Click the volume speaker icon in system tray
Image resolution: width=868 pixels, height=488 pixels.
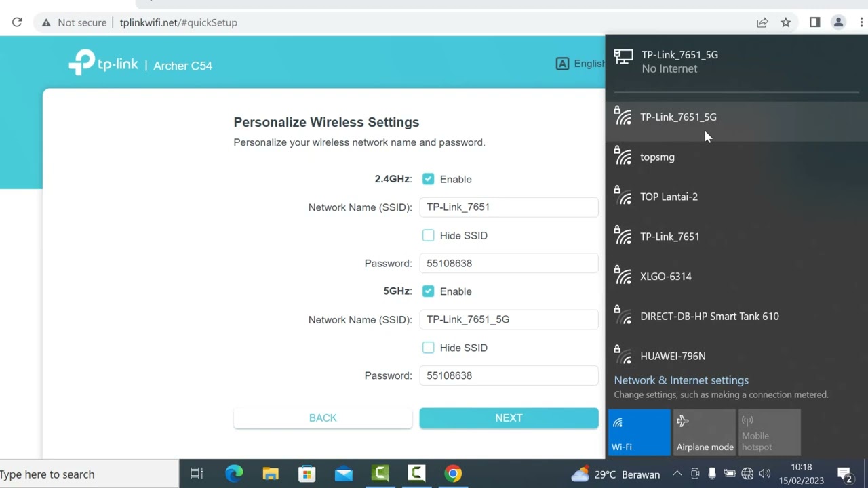(765, 474)
